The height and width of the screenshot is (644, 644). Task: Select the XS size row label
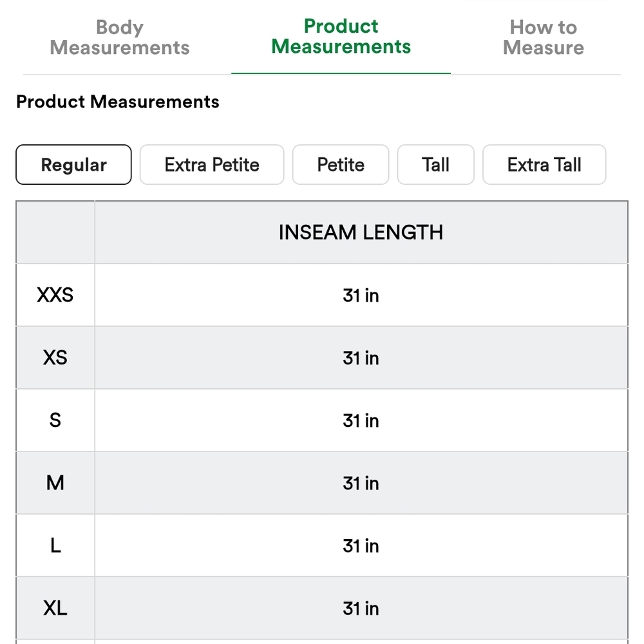point(55,357)
